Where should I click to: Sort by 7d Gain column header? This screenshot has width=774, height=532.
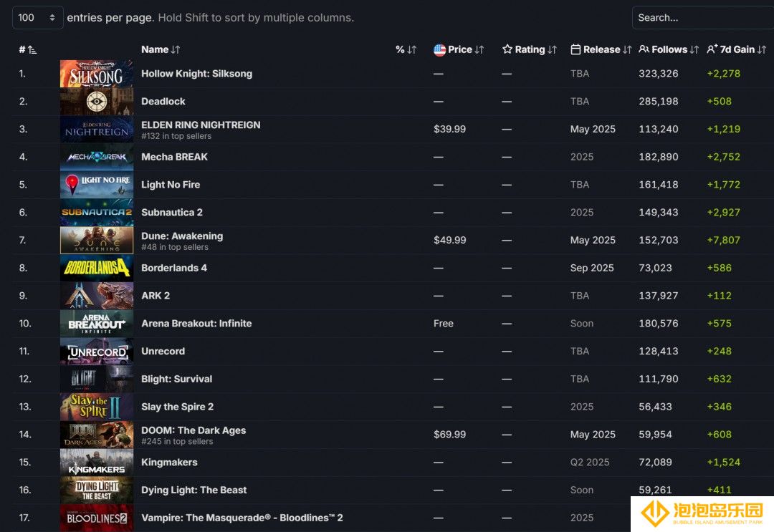[x=736, y=49]
